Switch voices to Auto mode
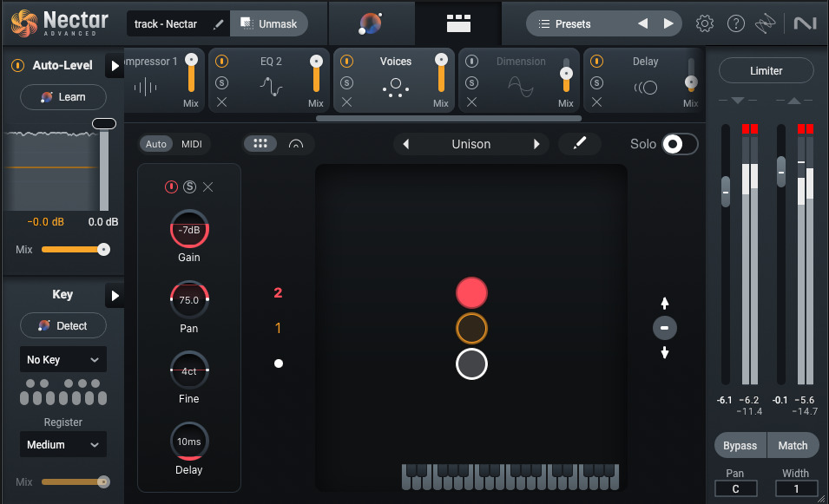The width and height of the screenshot is (829, 504). 156,144
